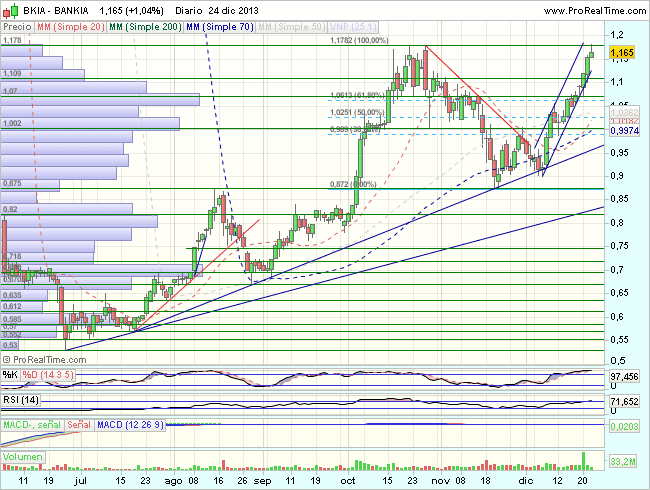Click the 0,9974 moving average price tag
650x490 pixels.
[624, 131]
